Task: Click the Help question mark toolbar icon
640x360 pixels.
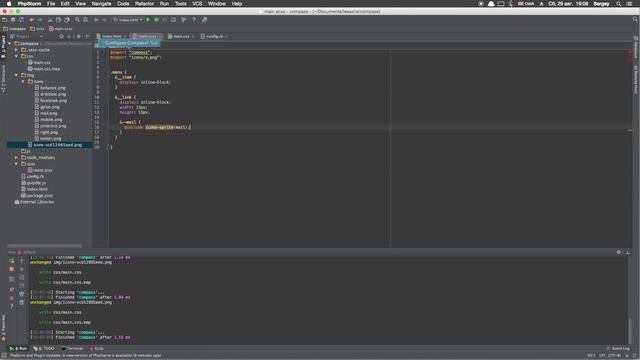Action: (194, 20)
